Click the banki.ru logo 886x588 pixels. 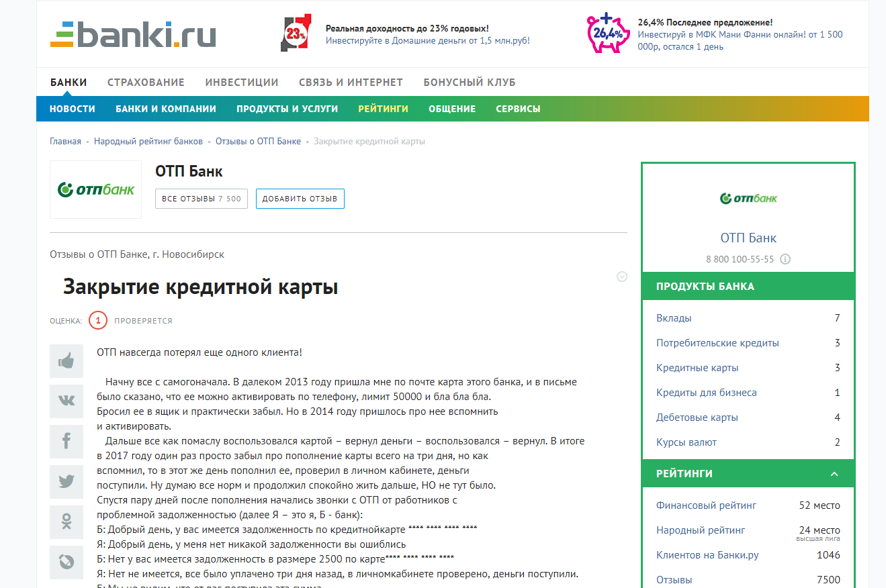133,34
